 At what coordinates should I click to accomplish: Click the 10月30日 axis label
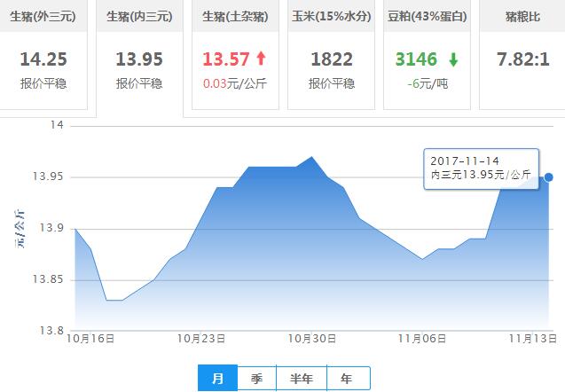[x=311, y=339]
